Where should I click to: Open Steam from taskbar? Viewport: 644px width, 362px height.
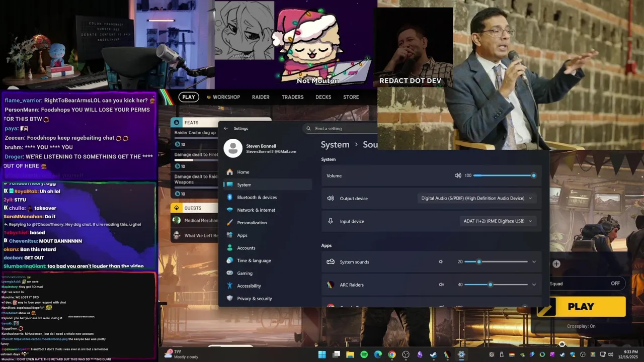point(433,354)
